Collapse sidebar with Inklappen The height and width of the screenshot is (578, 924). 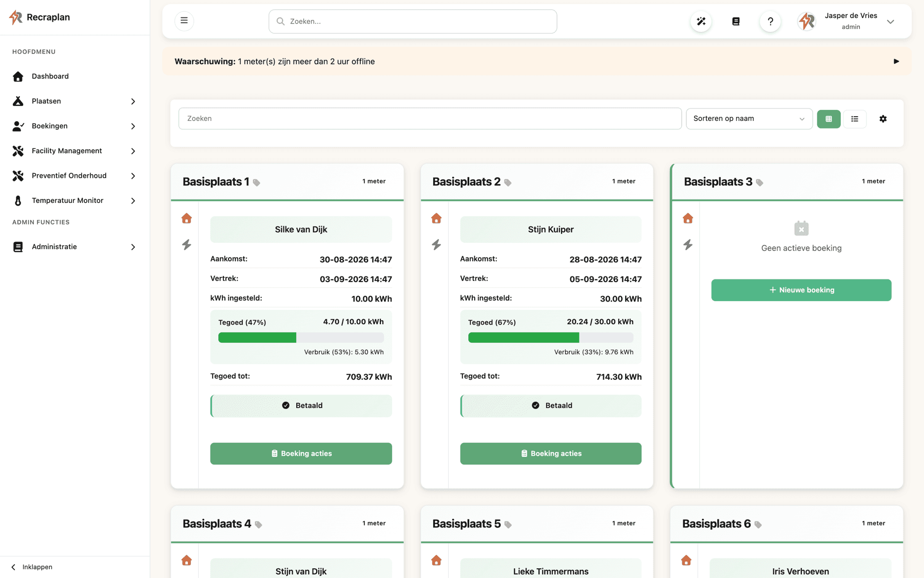point(32,567)
